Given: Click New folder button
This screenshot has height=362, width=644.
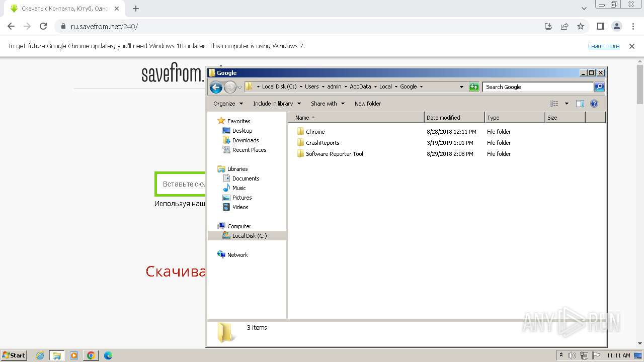Looking at the screenshot, I should tap(368, 104).
